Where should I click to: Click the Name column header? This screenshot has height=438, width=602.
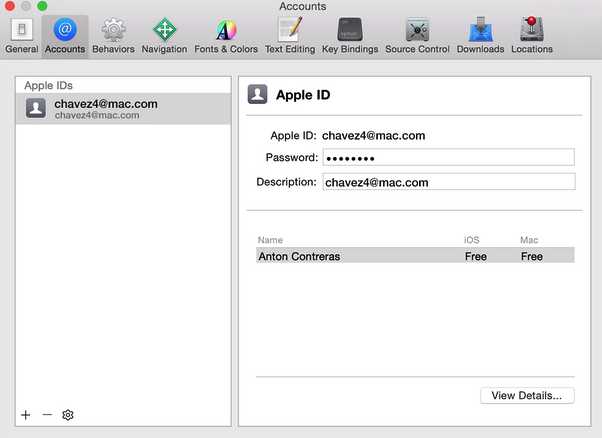[x=270, y=240]
